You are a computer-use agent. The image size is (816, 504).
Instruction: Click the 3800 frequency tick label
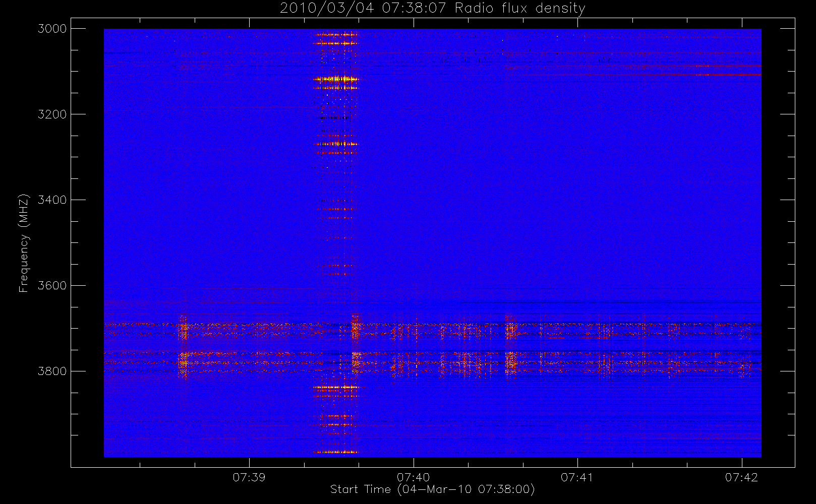coord(52,371)
